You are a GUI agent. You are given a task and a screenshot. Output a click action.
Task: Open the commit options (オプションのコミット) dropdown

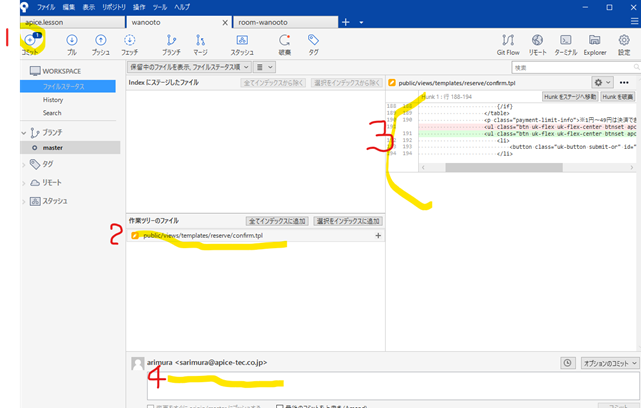(x=610, y=363)
